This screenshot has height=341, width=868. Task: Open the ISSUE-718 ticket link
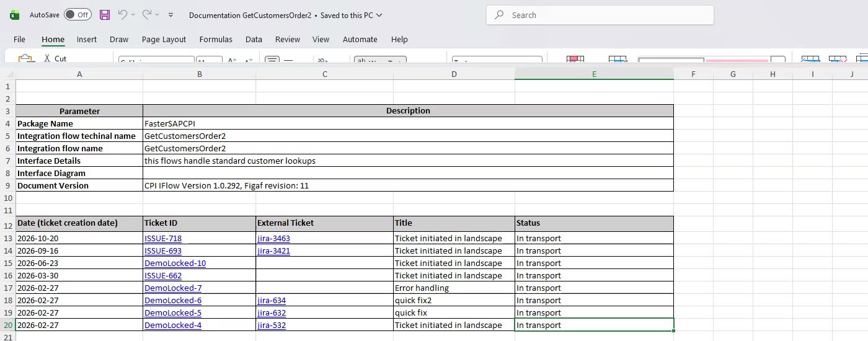(163, 238)
